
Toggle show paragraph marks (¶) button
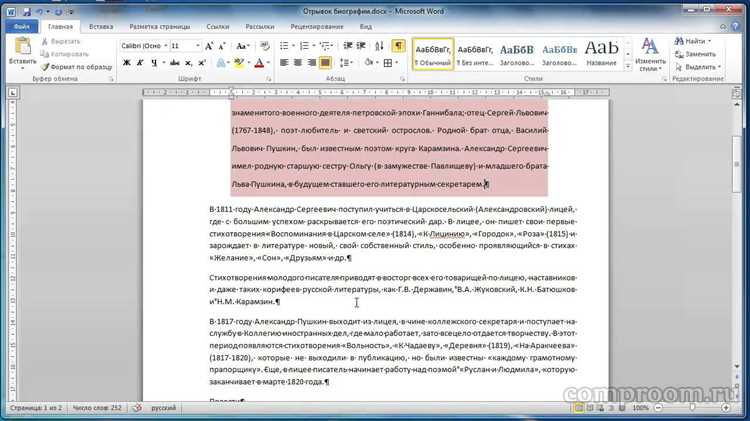click(x=398, y=46)
